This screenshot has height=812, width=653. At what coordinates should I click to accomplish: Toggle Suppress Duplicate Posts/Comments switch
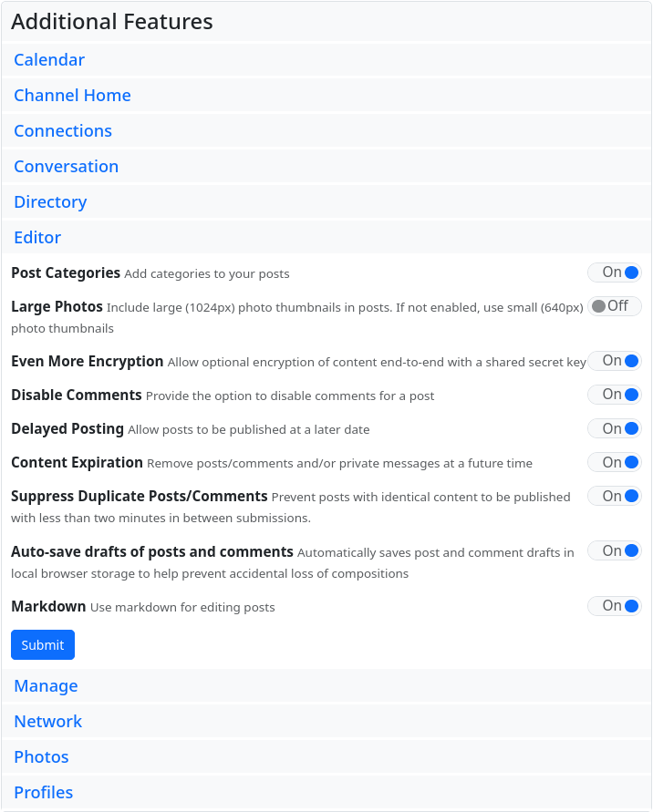pos(614,496)
